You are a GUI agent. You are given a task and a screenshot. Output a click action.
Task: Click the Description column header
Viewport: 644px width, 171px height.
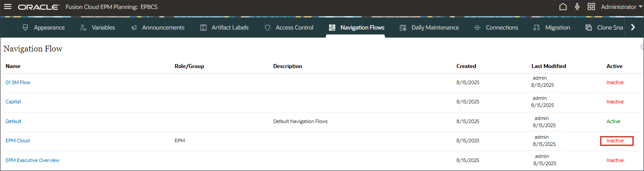pos(287,66)
